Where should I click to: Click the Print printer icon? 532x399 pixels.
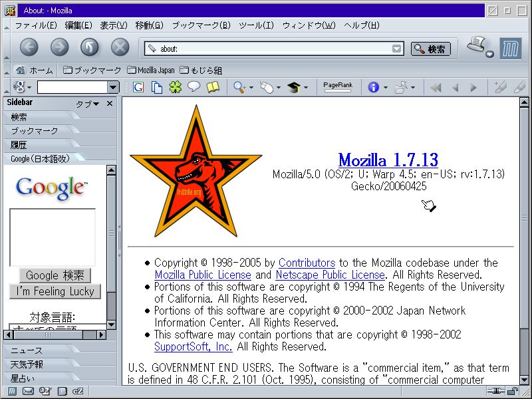click(476, 45)
